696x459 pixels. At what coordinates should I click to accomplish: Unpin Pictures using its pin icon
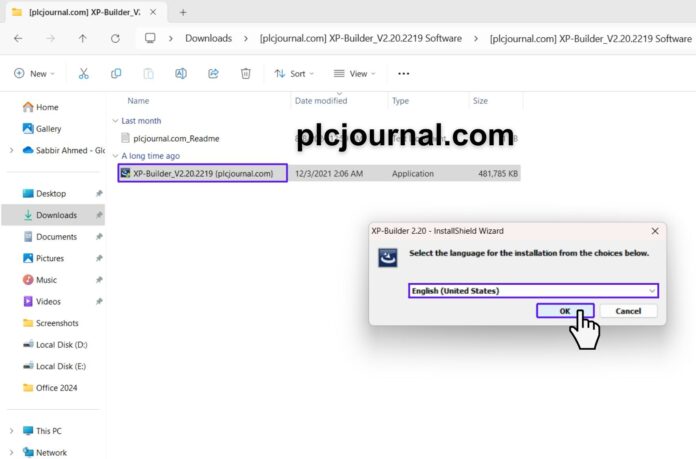pos(99,258)
